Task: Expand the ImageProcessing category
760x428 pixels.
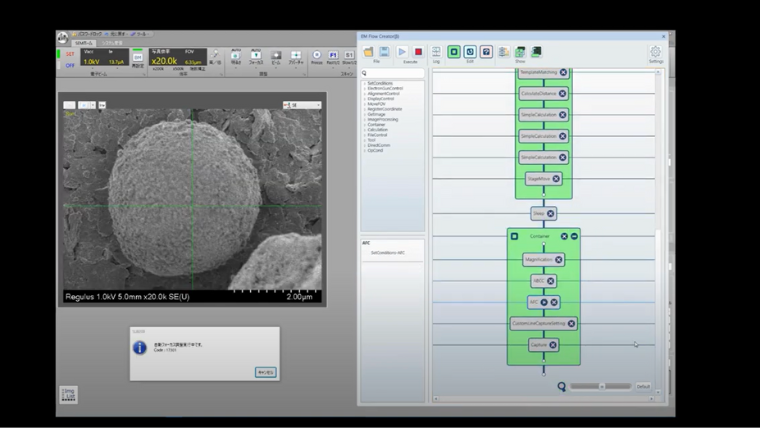Action: click(364, 119)
